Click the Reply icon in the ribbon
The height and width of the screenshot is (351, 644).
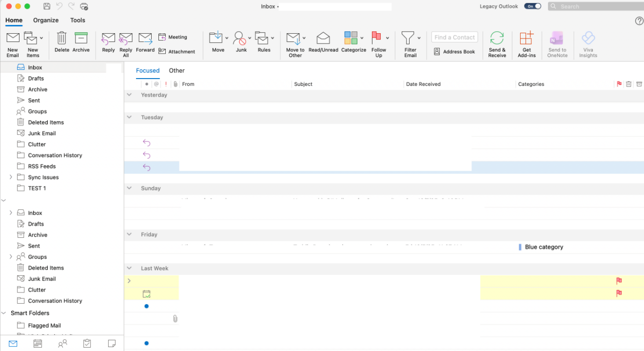(x=108, y=39)
